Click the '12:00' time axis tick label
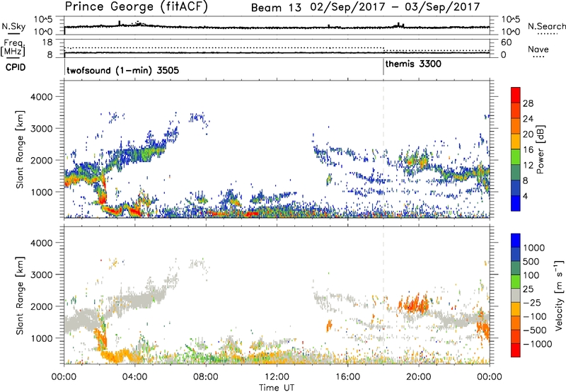Viewport: 566px width, 392px height. [277, 377]
